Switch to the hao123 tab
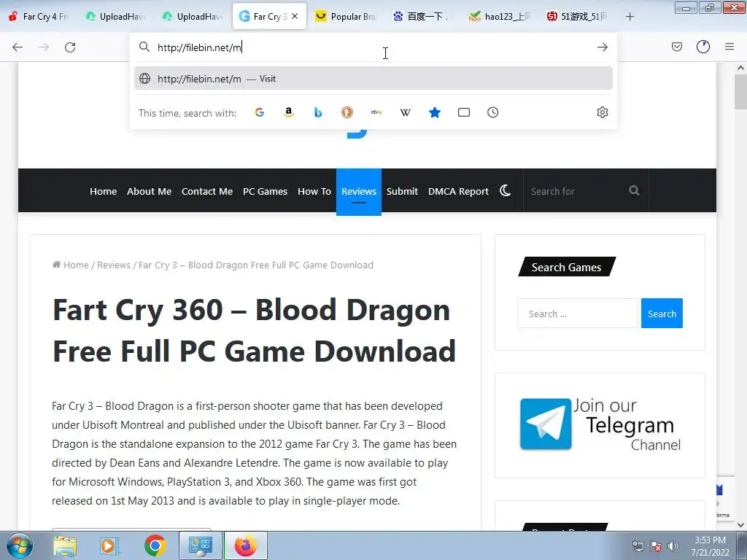The width and height of the screenshot is (747, 560). click(x=500, y=17)
